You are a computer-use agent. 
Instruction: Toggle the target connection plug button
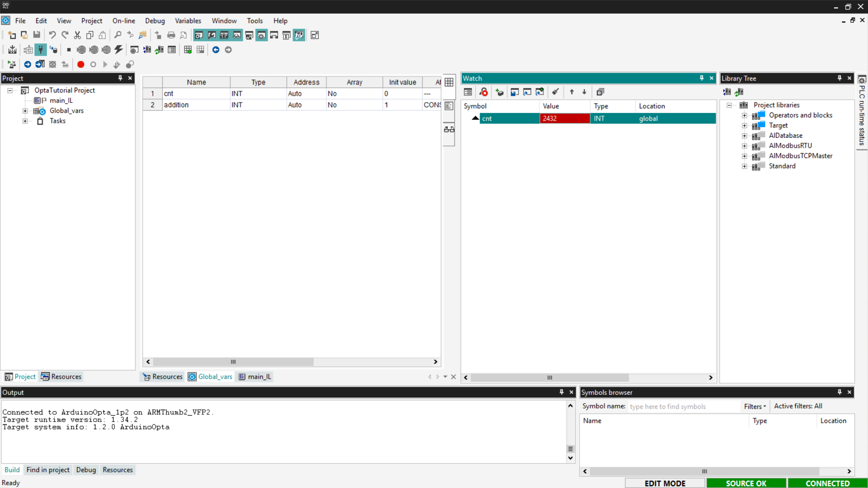tap(41, 50)
